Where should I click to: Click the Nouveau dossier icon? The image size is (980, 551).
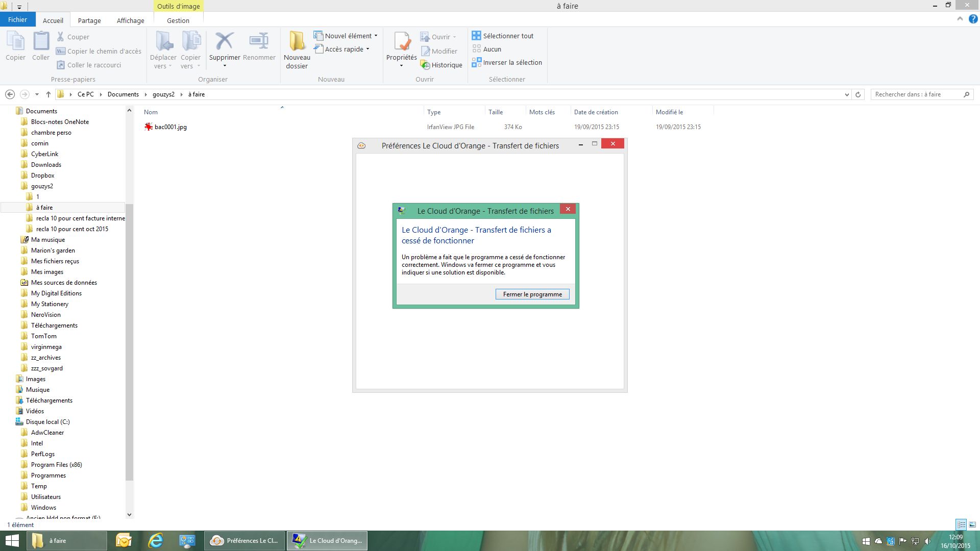297,42
